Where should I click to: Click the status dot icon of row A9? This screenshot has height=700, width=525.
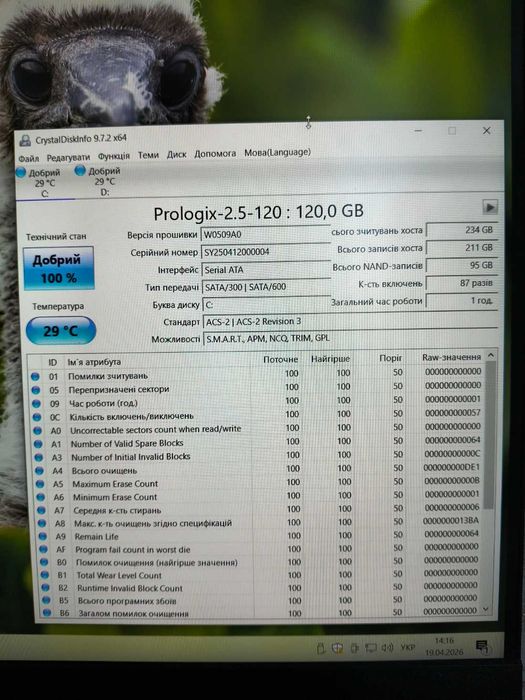(x=42, y=536)
